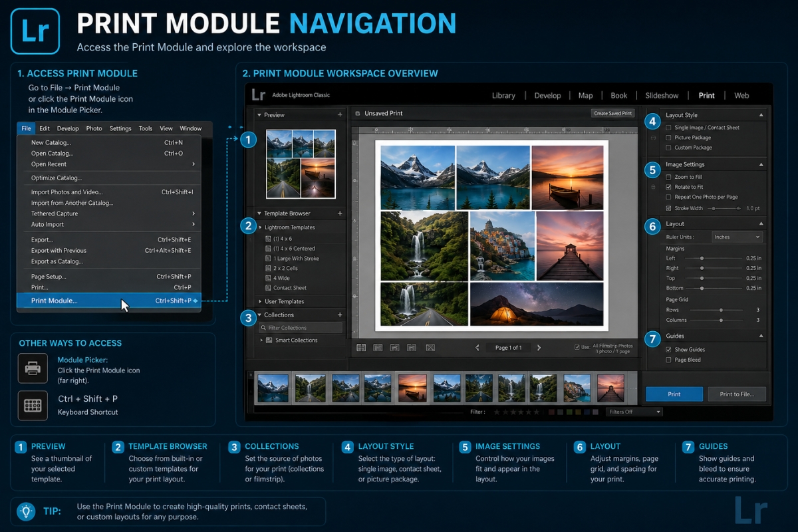
Task: Go to the next page using right arrow
Action: click(539, 348)
